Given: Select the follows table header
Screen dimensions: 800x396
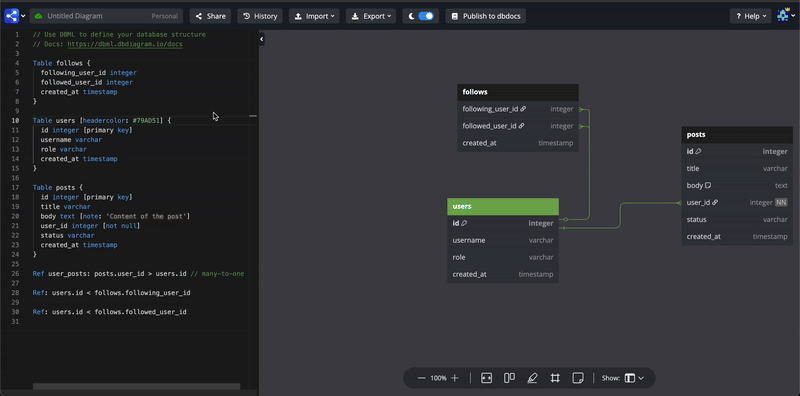Looking at the screenshot, I should [x=518, y=92].
